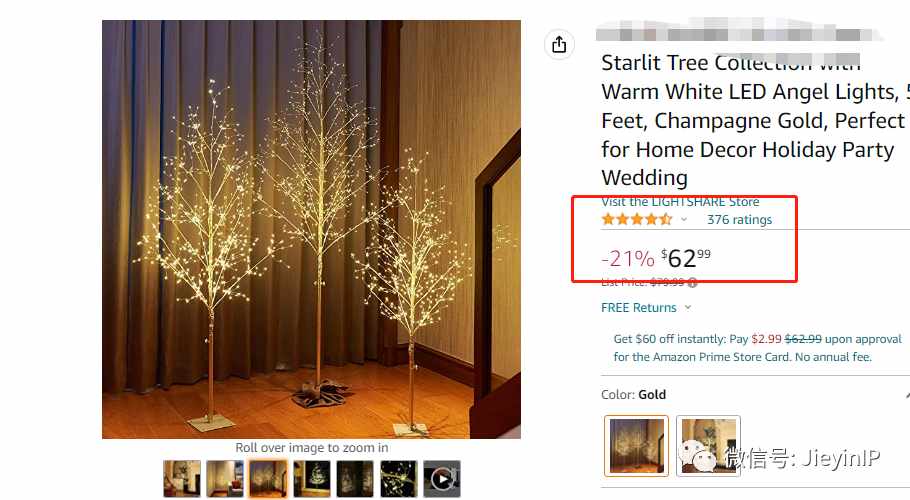Select the fourth dark tree thumbnail
The width and height of the screenshot is (910, 500).
click(x=312, y=479)
